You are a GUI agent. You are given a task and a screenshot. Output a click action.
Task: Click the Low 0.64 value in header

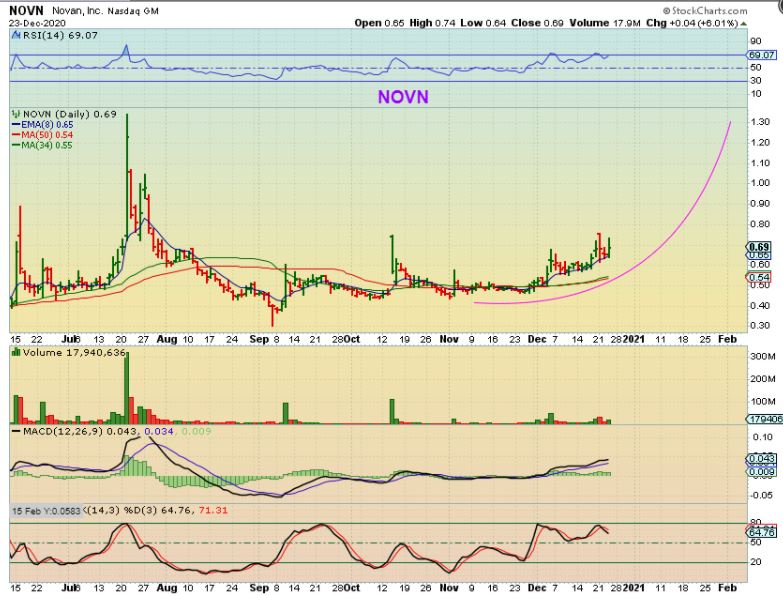click(483, 23)
